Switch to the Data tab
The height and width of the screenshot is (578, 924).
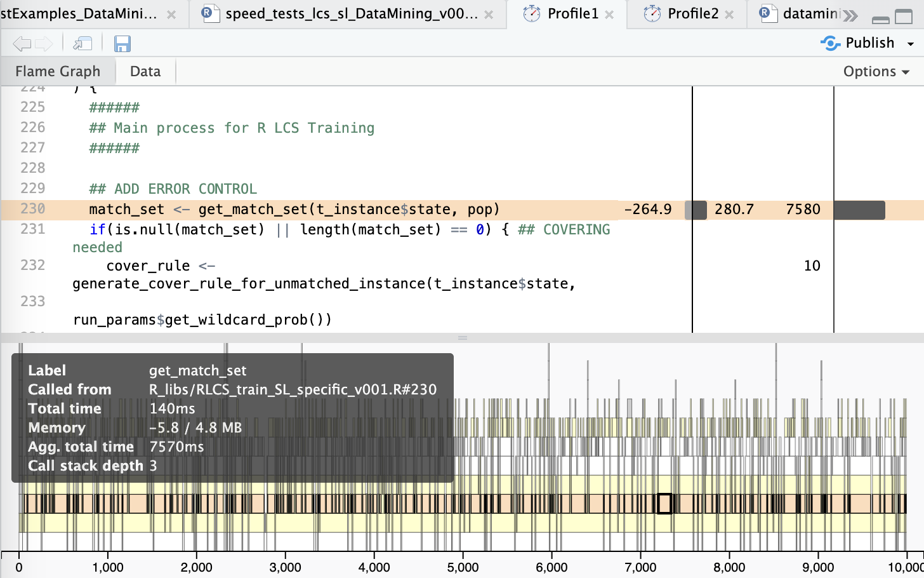click(x=145, y=72)
